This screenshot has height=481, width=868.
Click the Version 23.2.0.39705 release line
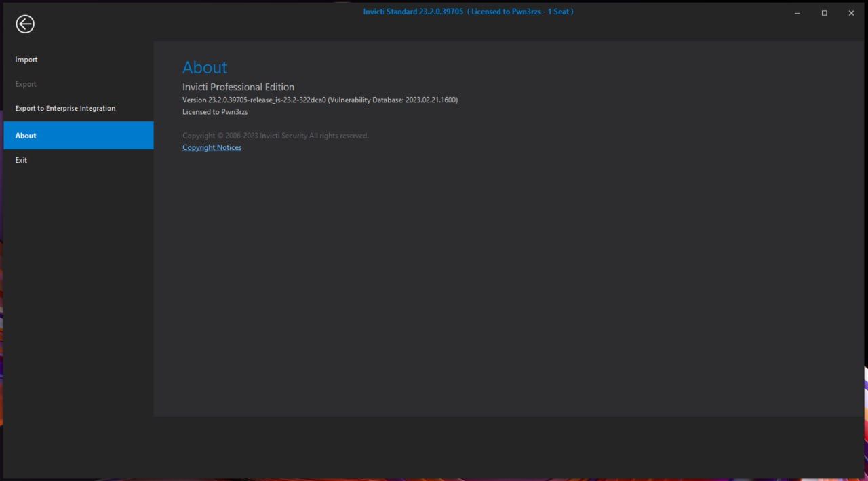pyautogui.click(x=320, y=100)
